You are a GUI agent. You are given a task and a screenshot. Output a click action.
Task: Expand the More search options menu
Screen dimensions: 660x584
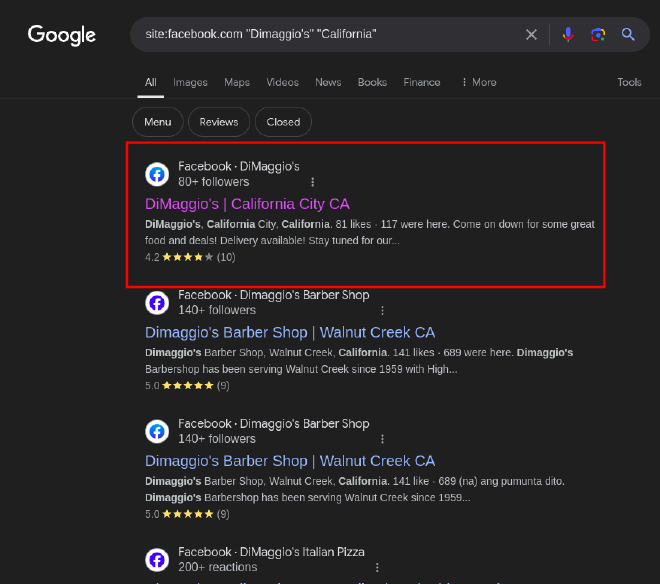[x=479, y=82]
